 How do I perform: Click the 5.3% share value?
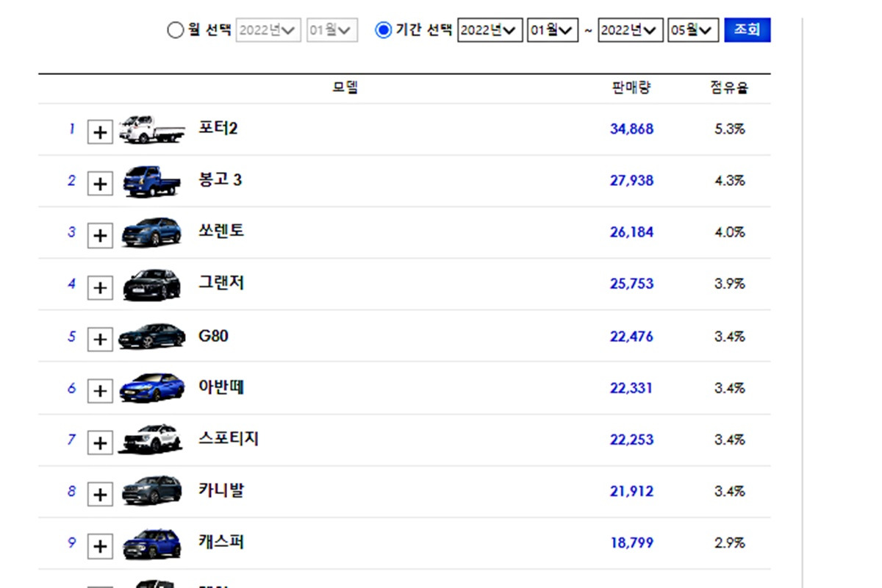(730, 129)
